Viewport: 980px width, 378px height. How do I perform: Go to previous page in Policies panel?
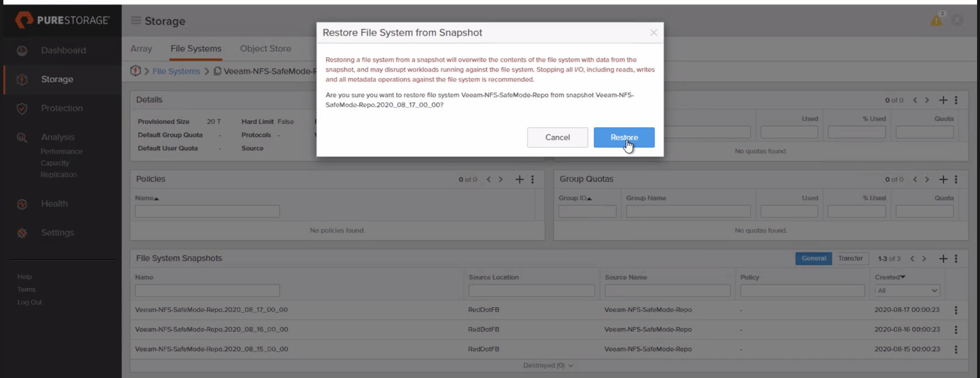tap(488, 179)
